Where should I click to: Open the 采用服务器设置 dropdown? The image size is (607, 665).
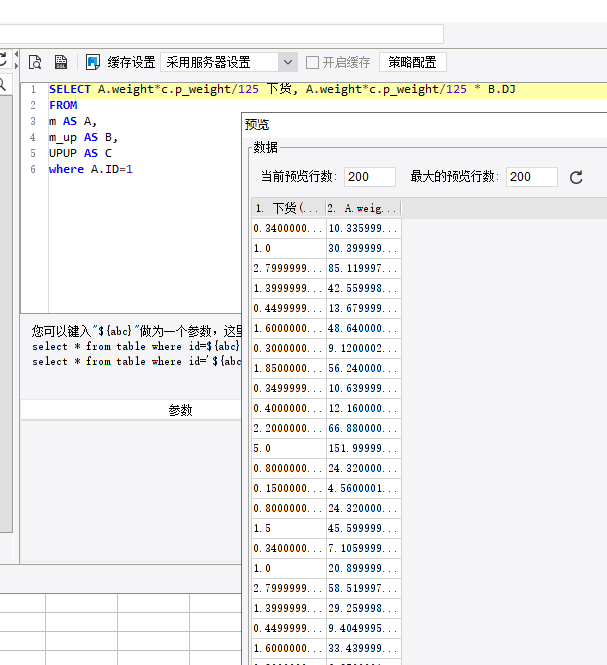pyautogui.click(x=229, y=62)
